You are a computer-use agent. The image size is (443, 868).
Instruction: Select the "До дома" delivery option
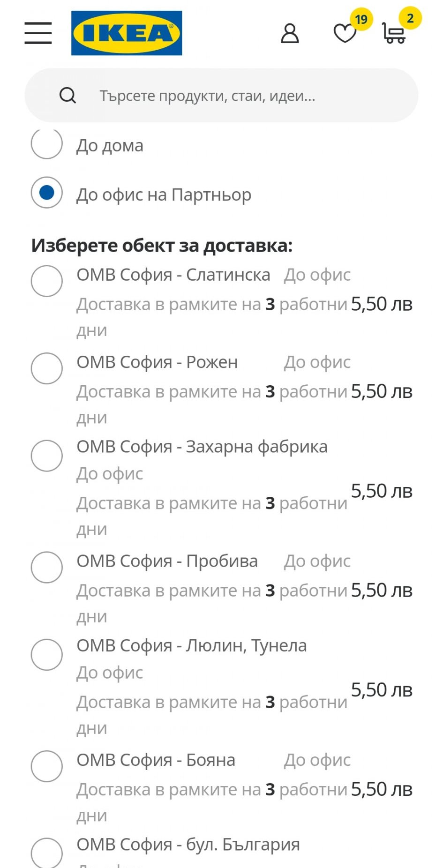(x=47, y=144)
